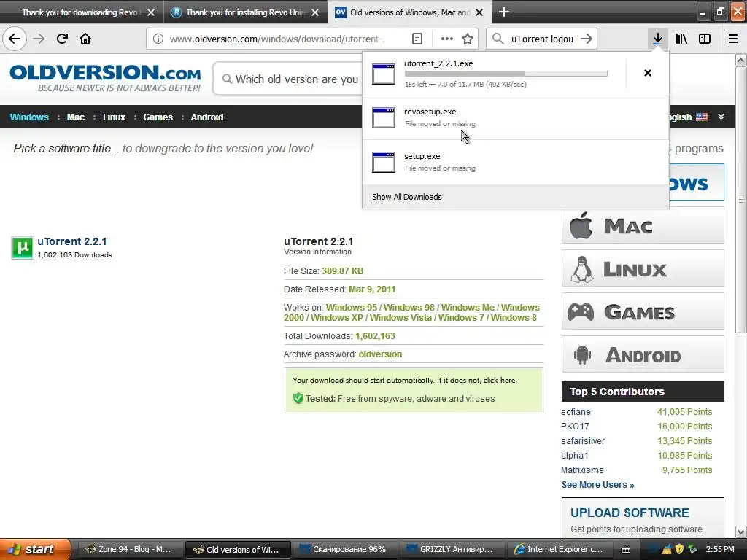Image resolution: width=747 pixels, height=560 pixels.
Task: Open Mac in the site navigation bar
Action: [x=75, y=117]
